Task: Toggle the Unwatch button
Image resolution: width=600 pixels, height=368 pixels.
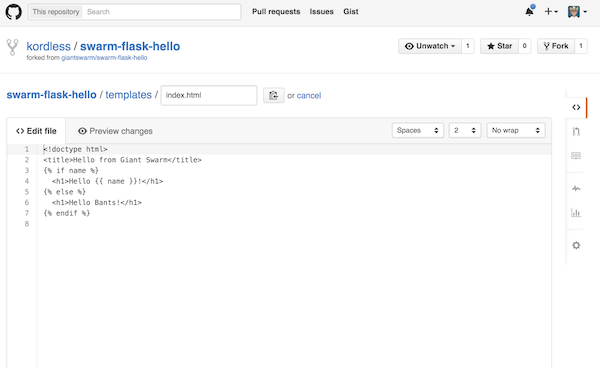Action: (430, 46)
